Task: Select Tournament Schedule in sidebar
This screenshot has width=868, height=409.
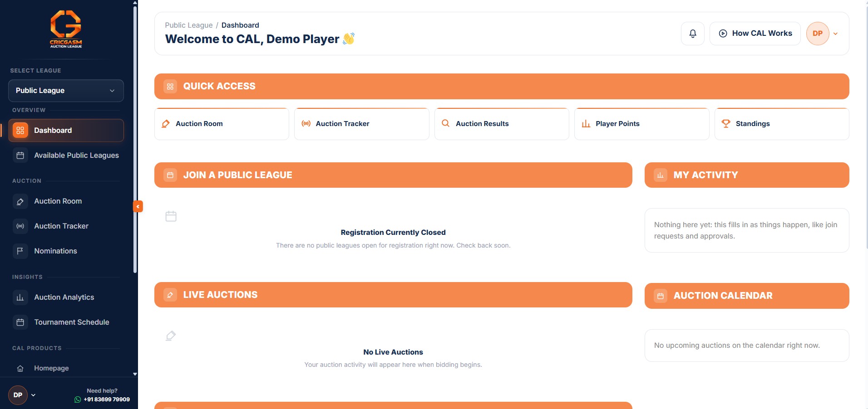Action: point(66,322)
